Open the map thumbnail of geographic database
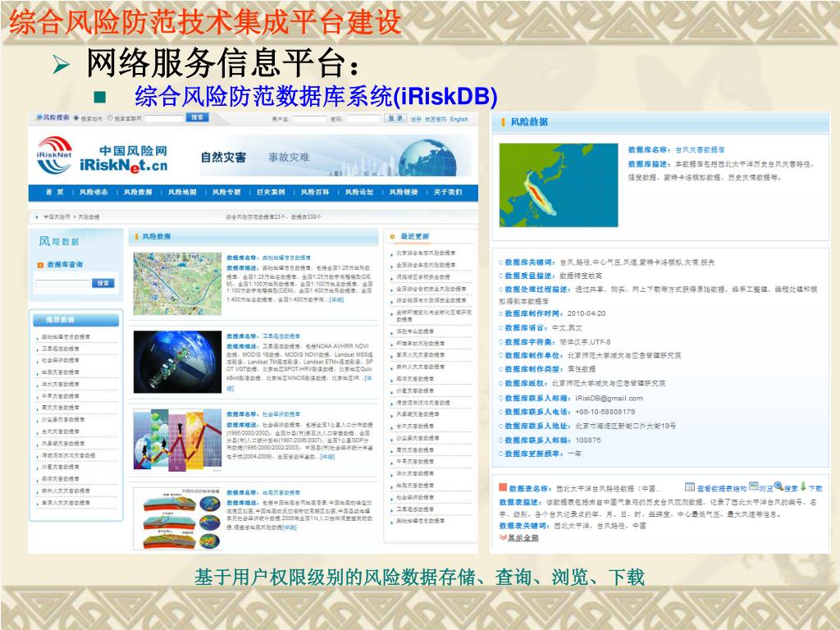This screenshot has width=840, height=630. pos(177,283)
